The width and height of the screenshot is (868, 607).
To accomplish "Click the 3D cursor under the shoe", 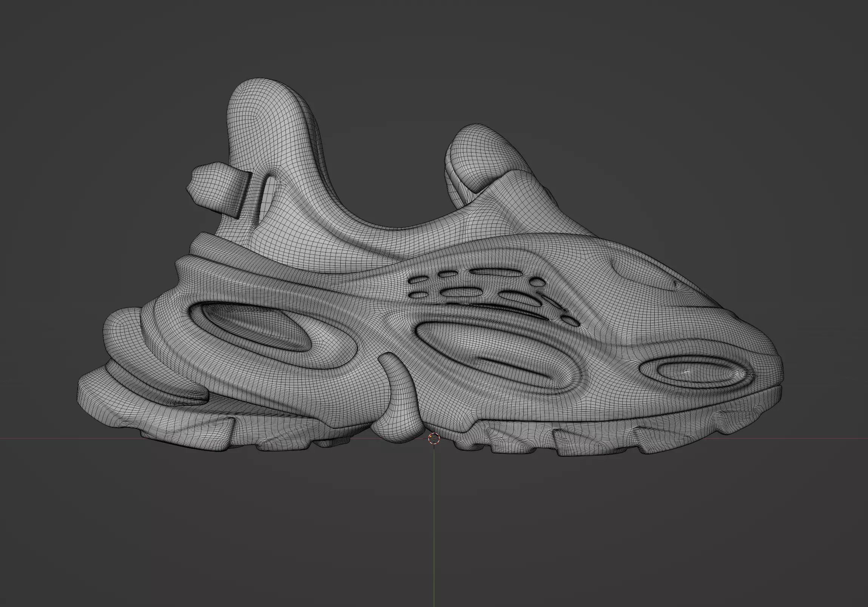I will pyautogui.click(x=434, y=438).
